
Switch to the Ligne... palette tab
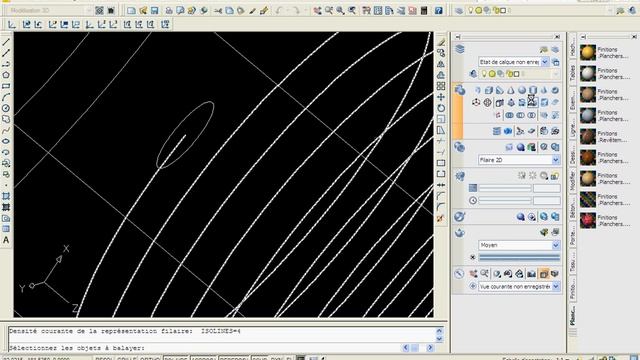pos(572,127)
